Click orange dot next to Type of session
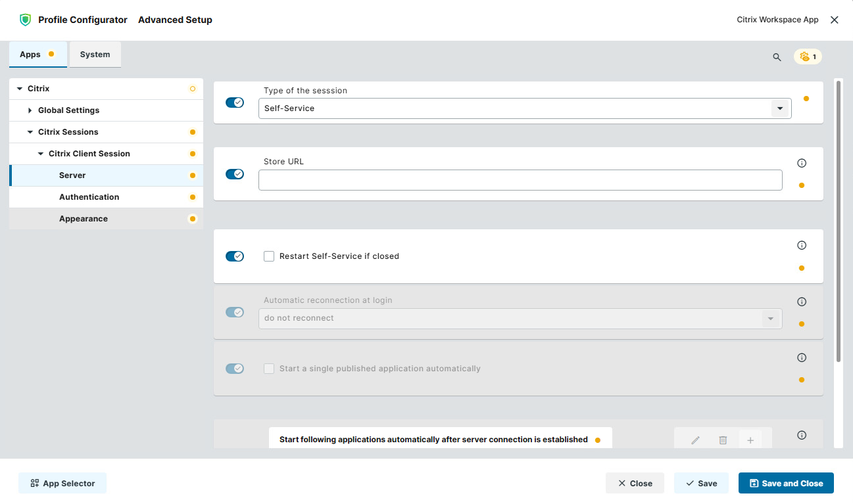 (x=806, y=99)
